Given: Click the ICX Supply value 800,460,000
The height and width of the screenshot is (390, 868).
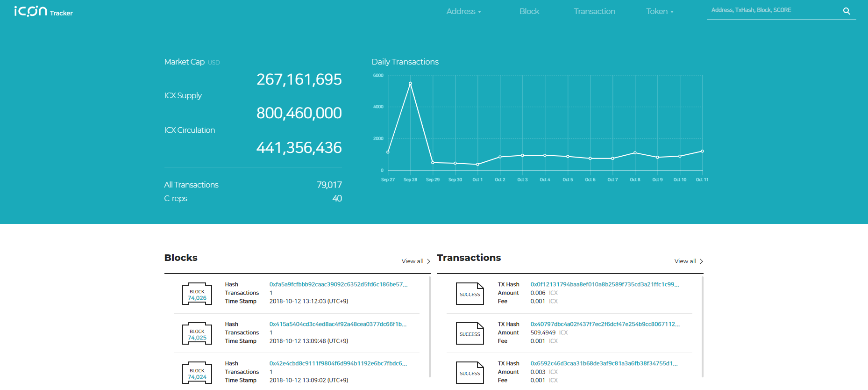Looking at the screenshot, I should (299, 113).
